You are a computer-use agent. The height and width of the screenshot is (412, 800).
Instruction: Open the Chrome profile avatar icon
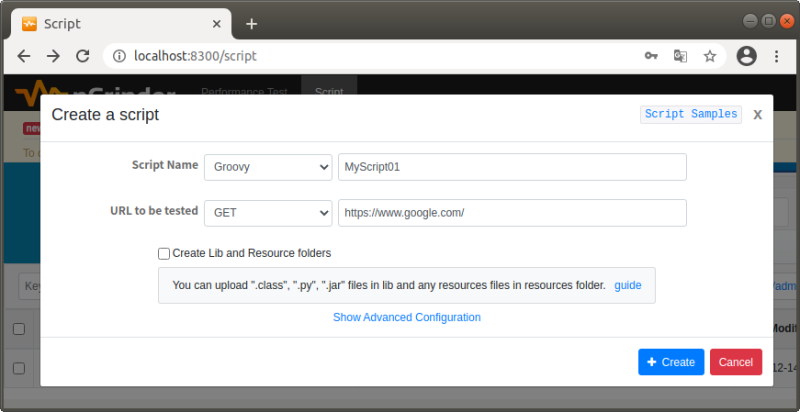(x=746, y=56)
